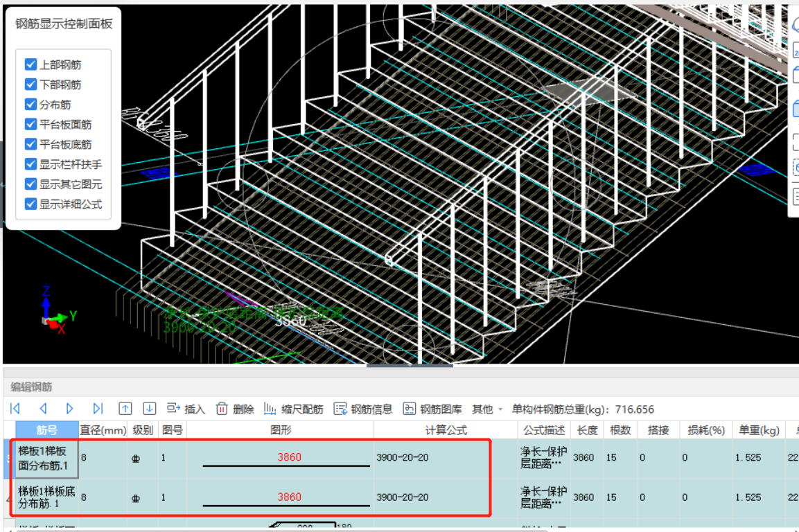Toggle 分布筋 checkbox
Viewport: 799px width, 532px height.
pyautogui.click(x=30, y=104)
